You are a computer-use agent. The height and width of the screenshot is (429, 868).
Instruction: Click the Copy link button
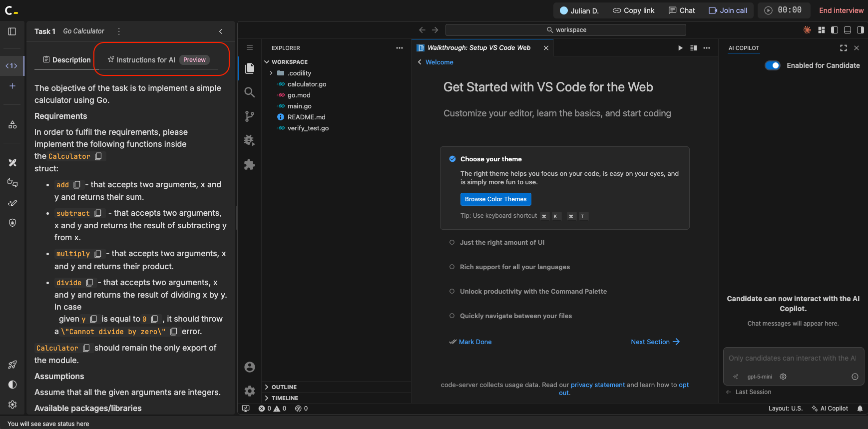(x=633, y=10)
